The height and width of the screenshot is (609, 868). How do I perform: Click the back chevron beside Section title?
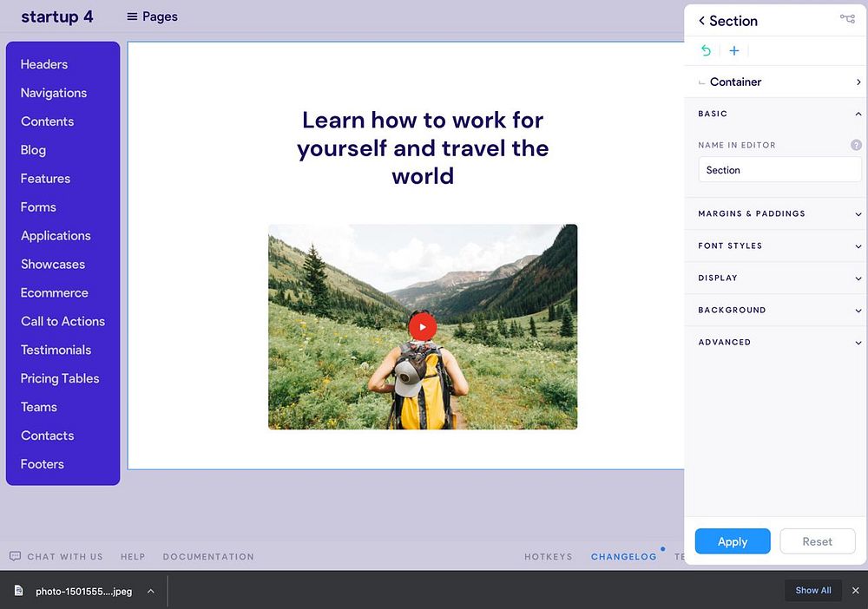pyautogui.click(x=701, y=21)
